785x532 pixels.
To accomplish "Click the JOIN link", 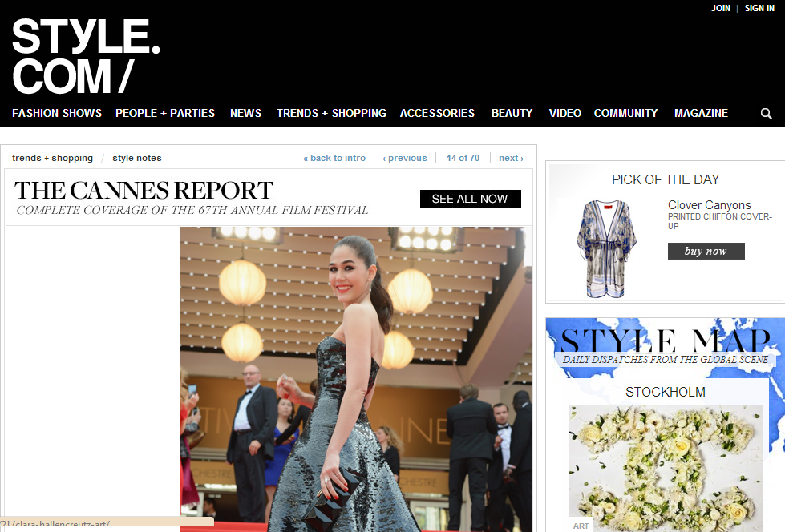I will (x=720, y=8).
